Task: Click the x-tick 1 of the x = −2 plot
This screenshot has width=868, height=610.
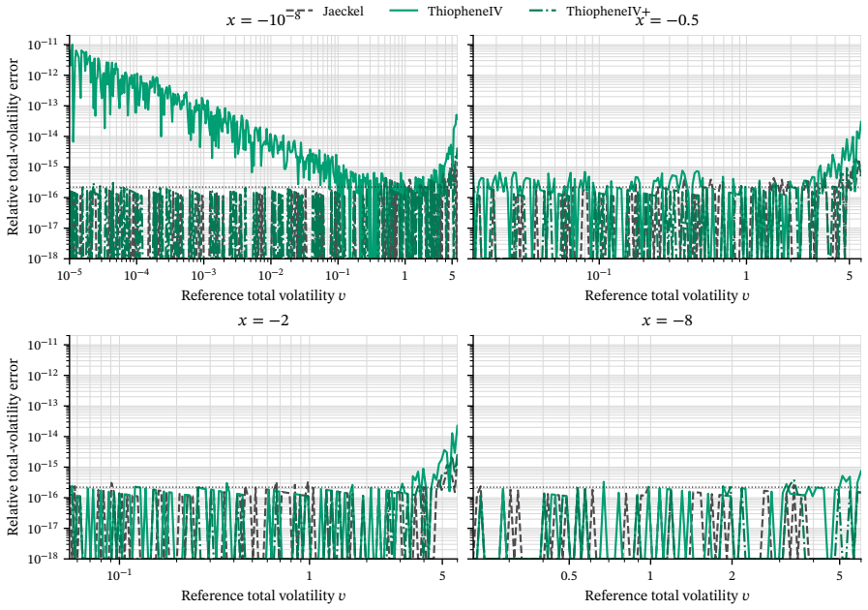Action: 310,576
